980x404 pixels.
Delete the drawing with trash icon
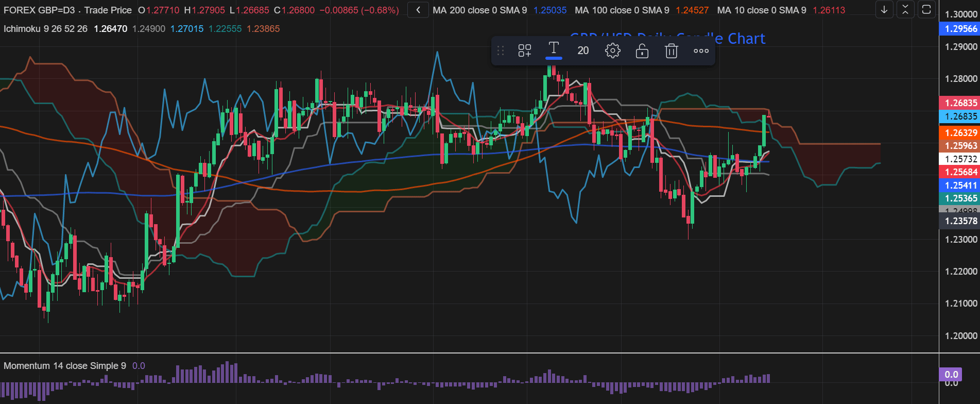point(671,50)
